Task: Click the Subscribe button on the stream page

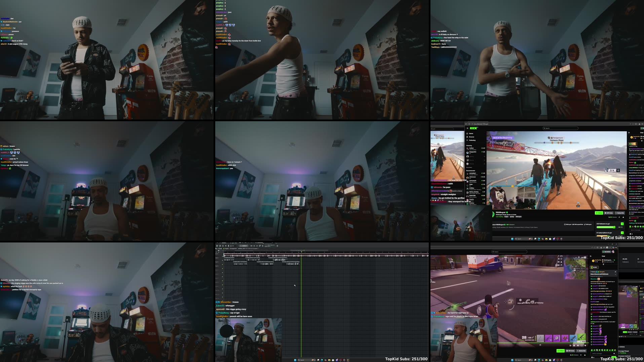Action: pos(620,213)
